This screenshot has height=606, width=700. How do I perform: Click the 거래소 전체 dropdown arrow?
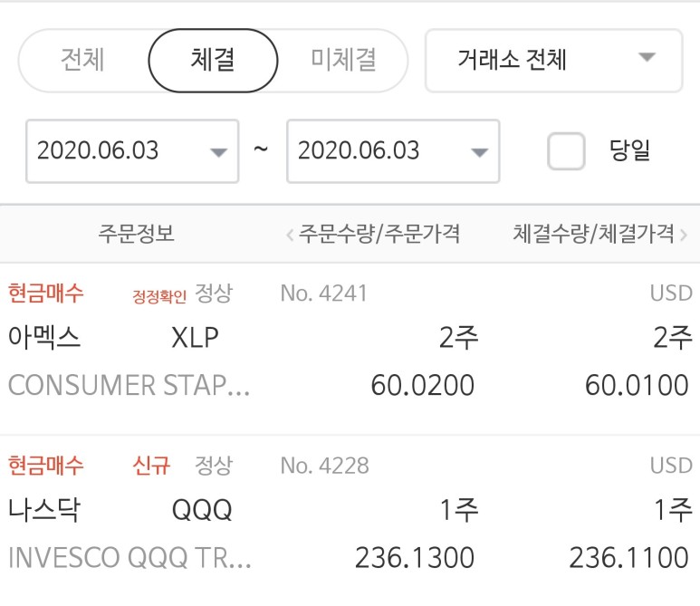647,57
